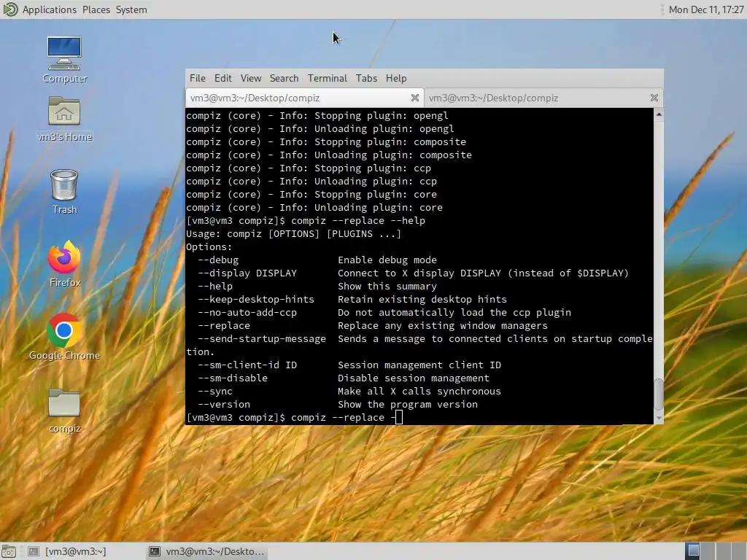
Task: Click the terminal scrollbar thumb
Action: (x=659, y=394)
